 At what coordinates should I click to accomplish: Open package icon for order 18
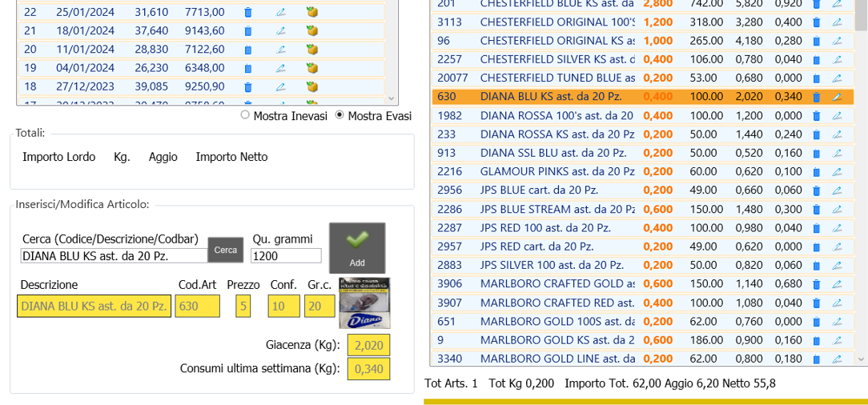coord(312,87)
